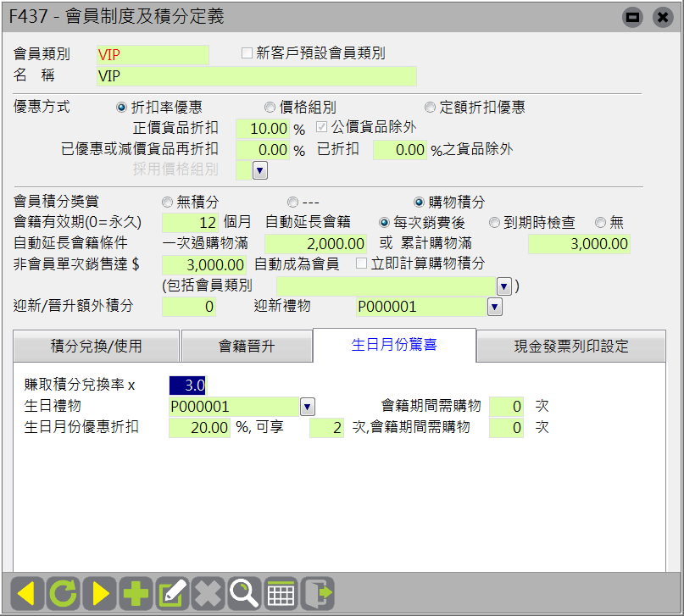Click the 名稱 VIP name field
The width and height of the screenshot is (684, 616).
[x=257, y=76]
